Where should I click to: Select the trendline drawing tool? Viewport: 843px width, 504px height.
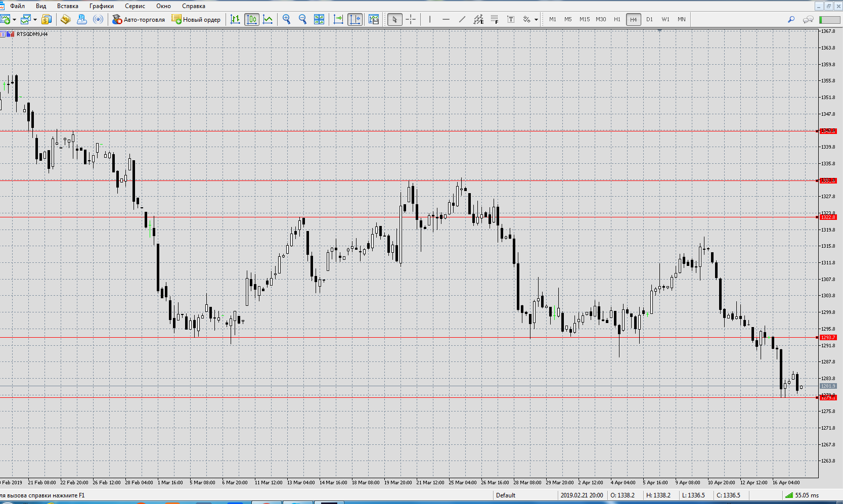click(x=462, y=19)
